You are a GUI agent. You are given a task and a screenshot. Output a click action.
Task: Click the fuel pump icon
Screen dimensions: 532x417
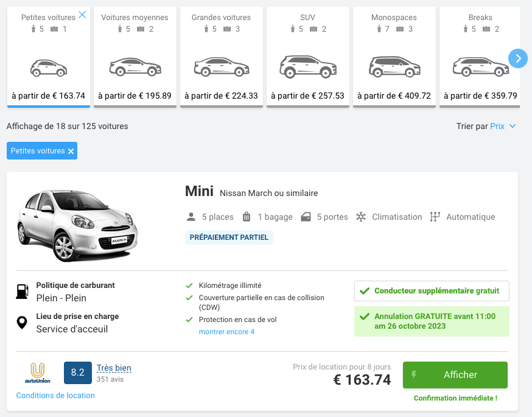[x=22, y=292]
